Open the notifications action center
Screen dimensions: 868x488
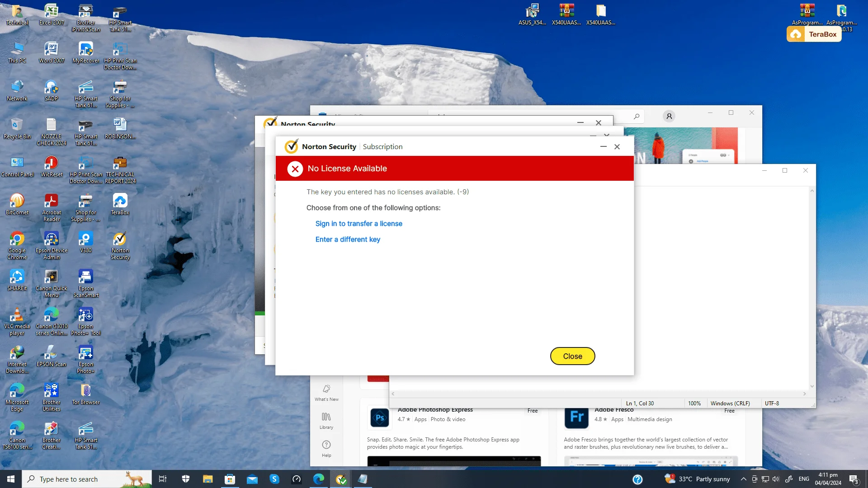point(854,479)
